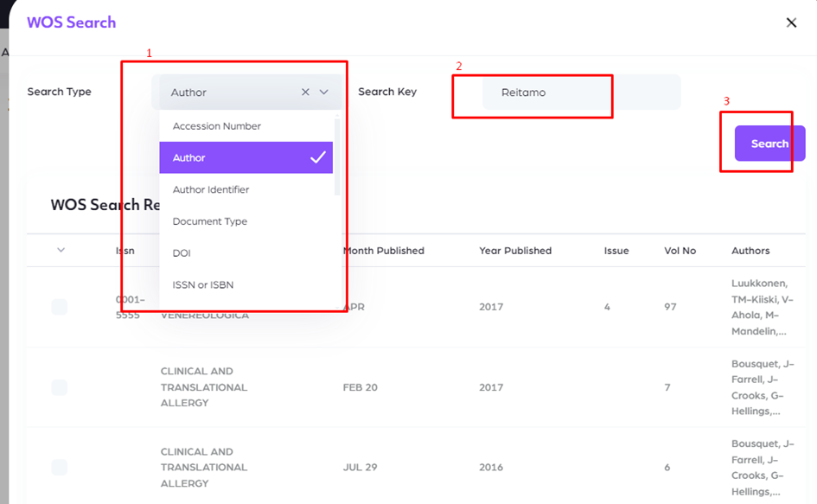The height and width of the screenshot is (504, 817).
Task: Select Document Type option
Action: [210, 222]
